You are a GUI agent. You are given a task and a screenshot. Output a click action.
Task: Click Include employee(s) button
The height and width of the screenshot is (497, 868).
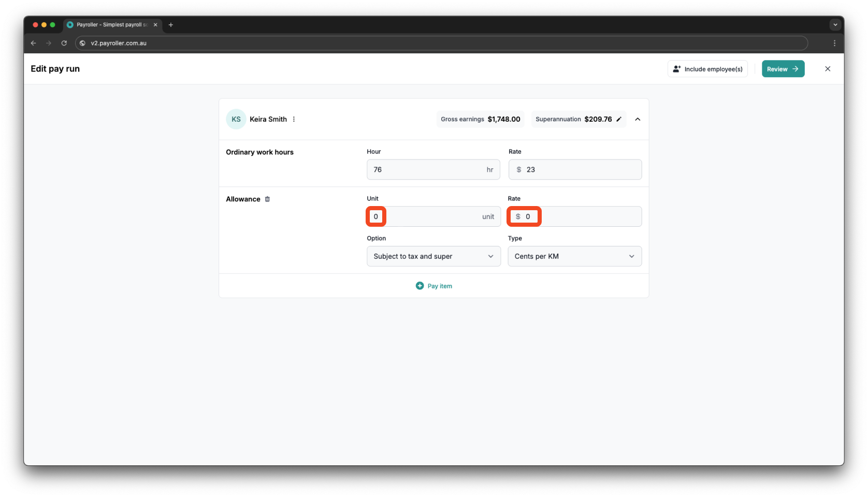tap(707, 69)
